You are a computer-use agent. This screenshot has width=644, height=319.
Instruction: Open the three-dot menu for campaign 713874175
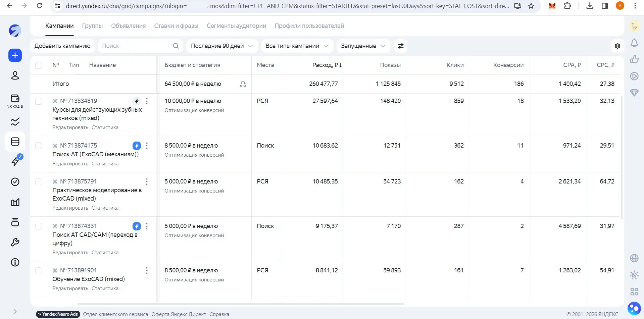tap(147, 146)
